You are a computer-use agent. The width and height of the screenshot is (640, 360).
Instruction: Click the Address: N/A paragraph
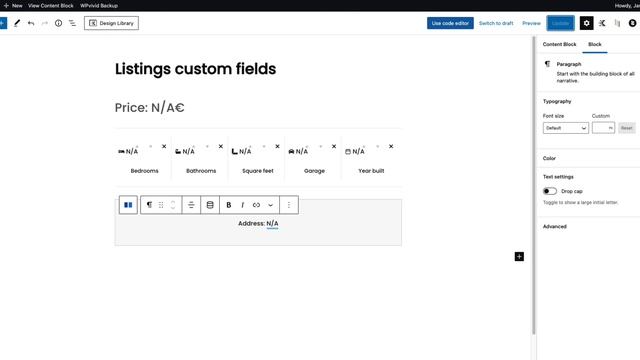[x=258, y=223]
